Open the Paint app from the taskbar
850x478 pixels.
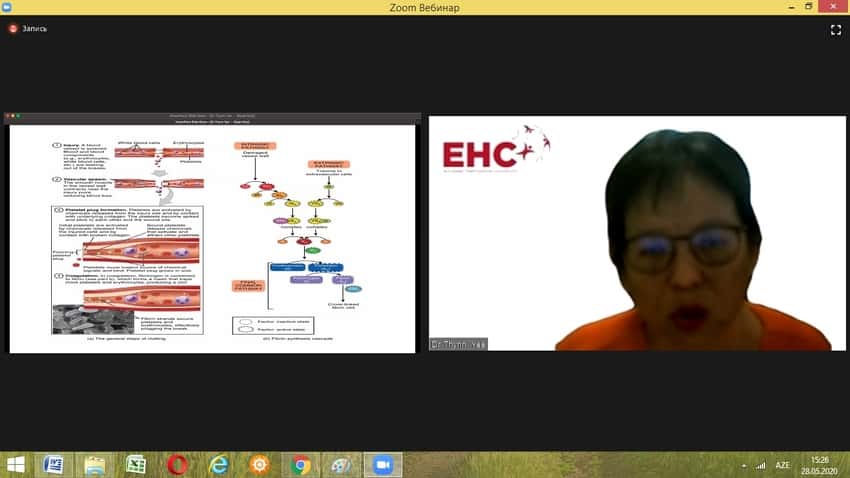342,465
